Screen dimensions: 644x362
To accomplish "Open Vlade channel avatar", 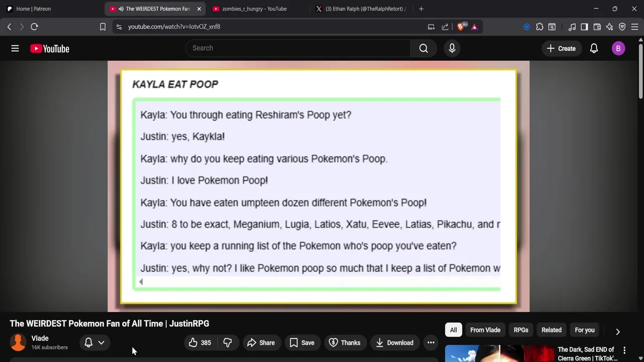I will pyautogui.click(x=18, y=342).
